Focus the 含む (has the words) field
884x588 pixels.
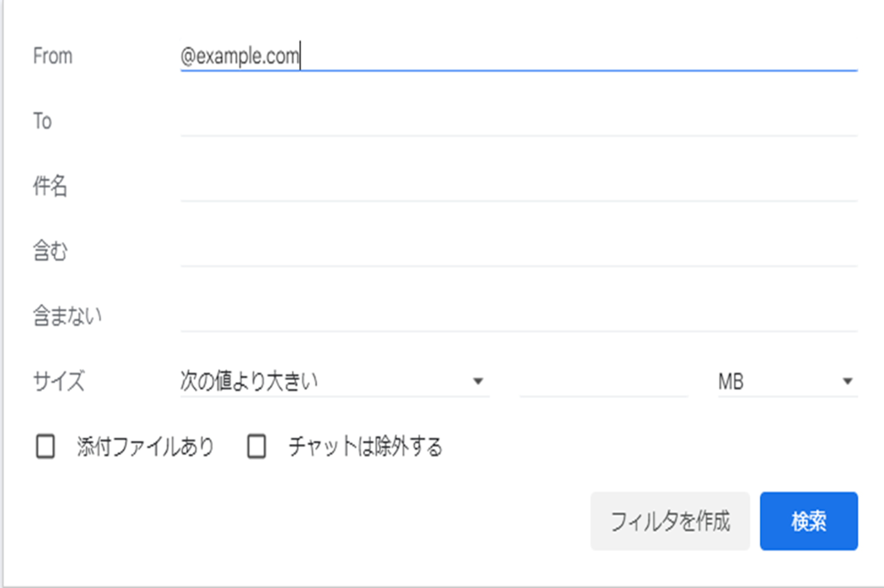(518, 252)
